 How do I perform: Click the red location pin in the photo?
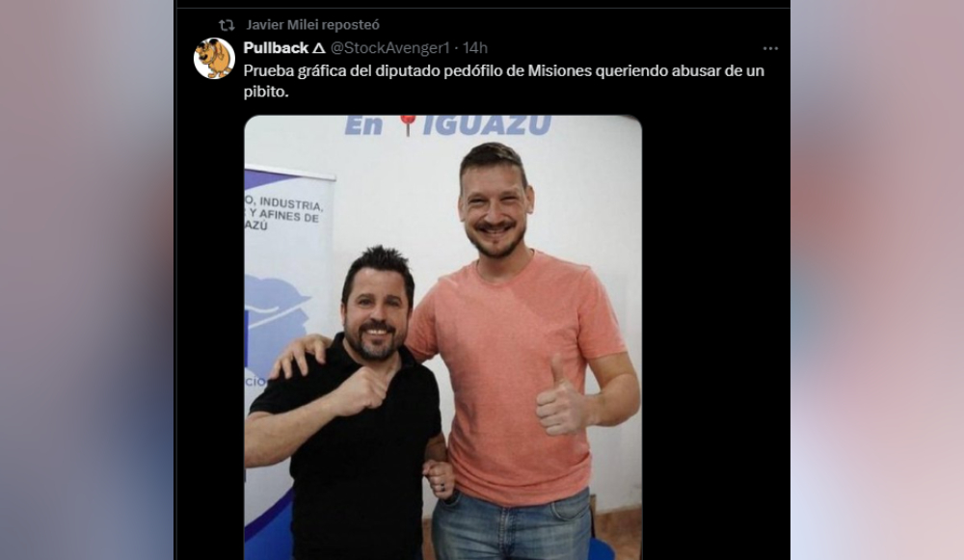click(x=407, y=124)
